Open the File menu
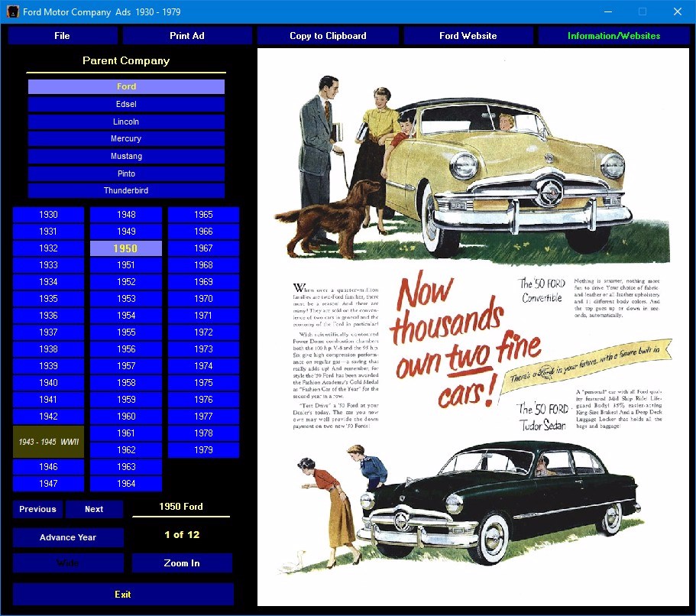Screen dimensions: 696x616 [x=62, y=35]
